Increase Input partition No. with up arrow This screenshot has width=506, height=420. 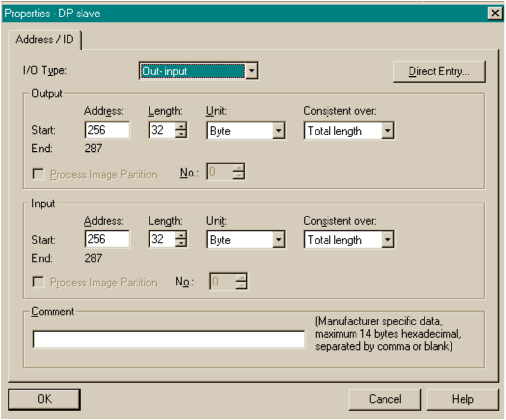[x=241, y=277]
